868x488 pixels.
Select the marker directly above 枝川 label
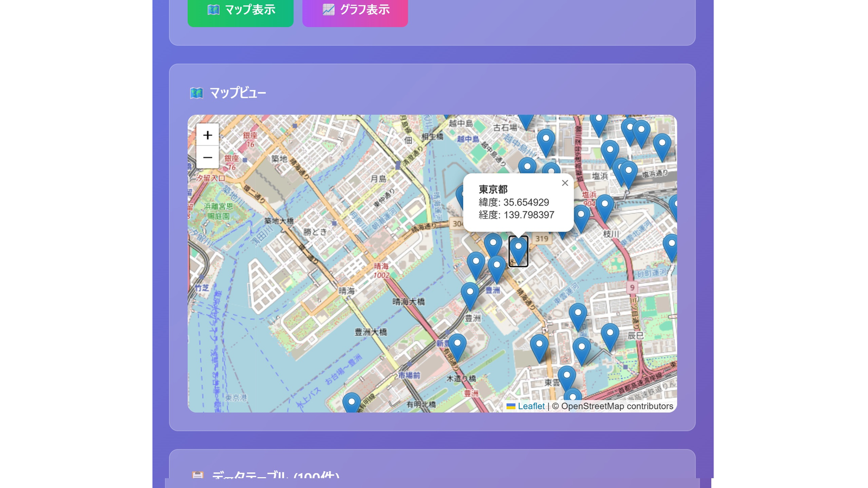604,208
